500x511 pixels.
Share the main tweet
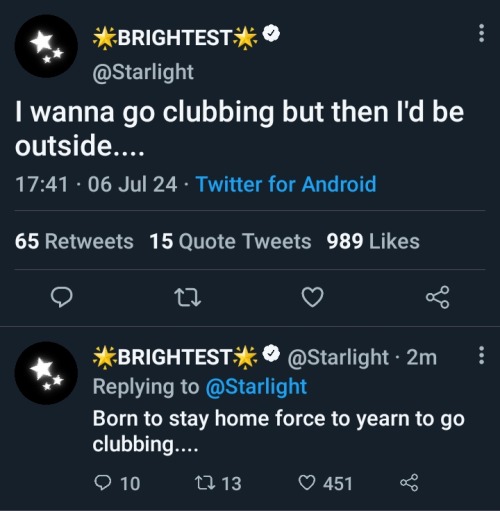438,297
